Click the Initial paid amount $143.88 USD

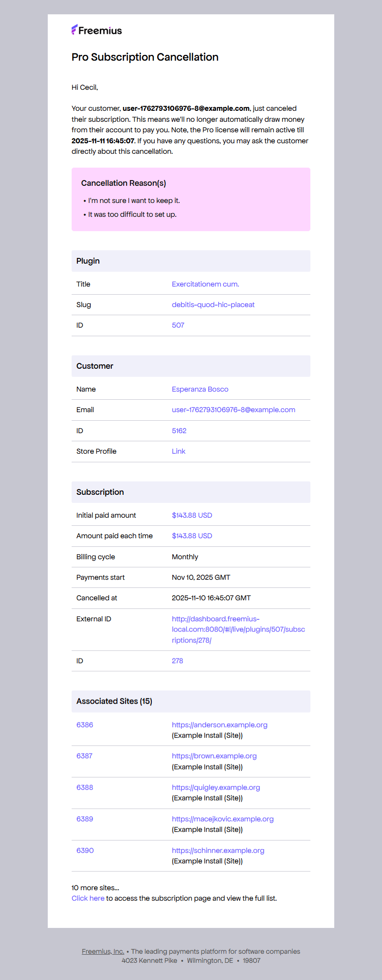[x=192, y=515]
